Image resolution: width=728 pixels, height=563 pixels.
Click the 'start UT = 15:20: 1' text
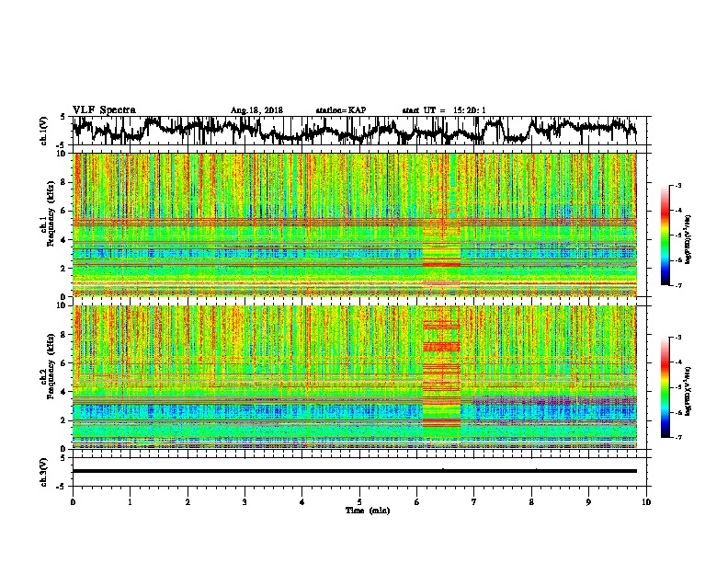coord(444,110)
